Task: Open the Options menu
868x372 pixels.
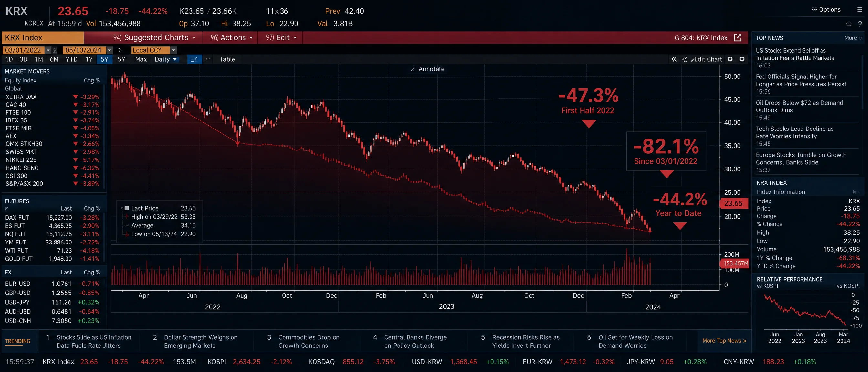Action: [x=826, y=10]
